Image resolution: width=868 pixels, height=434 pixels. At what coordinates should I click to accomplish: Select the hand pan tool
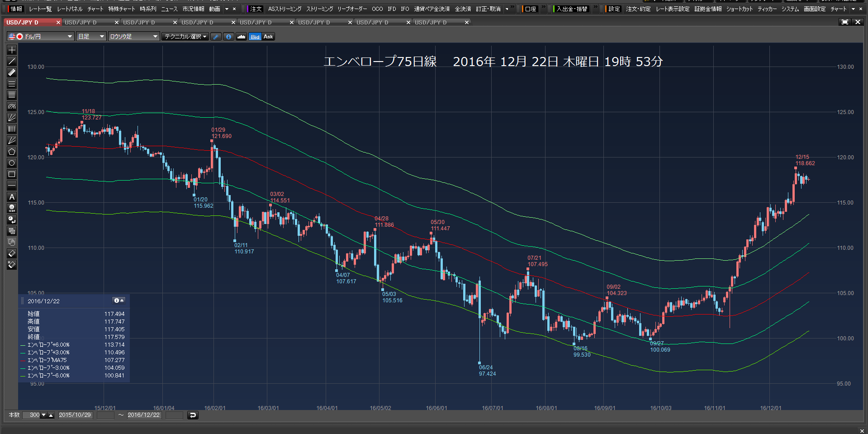(12, 242)
